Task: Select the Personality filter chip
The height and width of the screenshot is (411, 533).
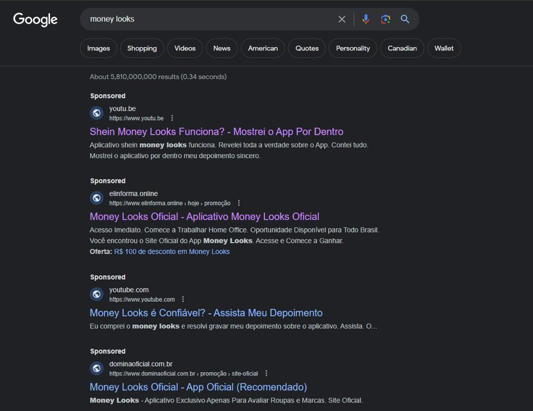Action: click(353, 48)
